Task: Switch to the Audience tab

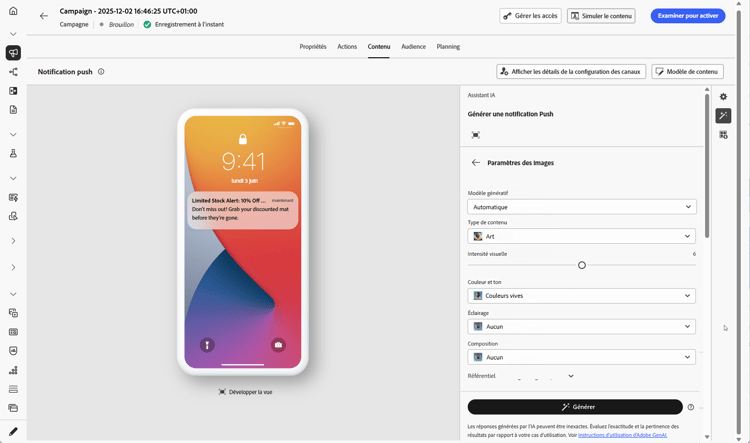Action: [x=413, y=46]
